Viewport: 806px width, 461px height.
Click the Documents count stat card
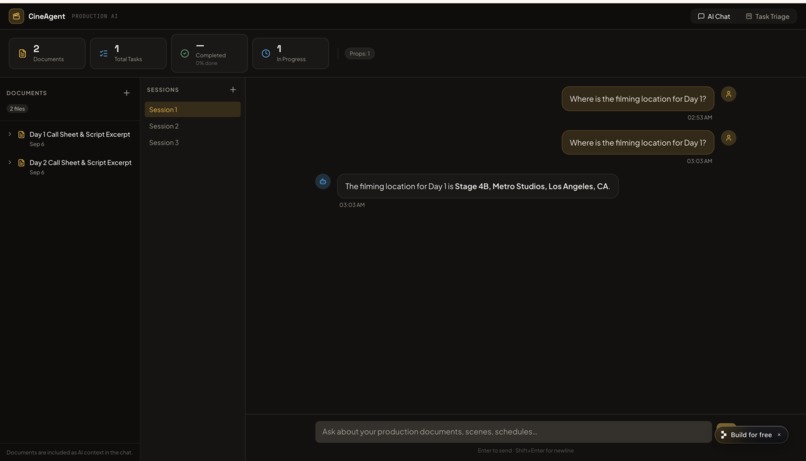pyautogui.click(x=47, y=53)
